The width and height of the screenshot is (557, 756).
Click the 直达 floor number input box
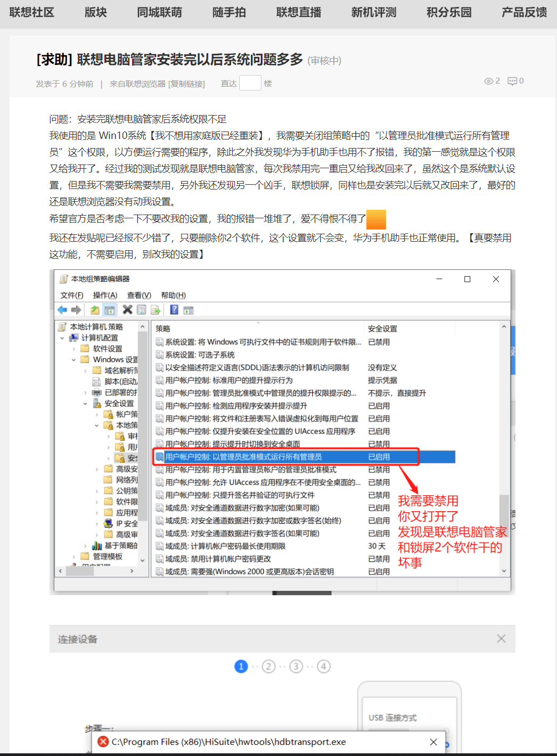tap(250, 83)
